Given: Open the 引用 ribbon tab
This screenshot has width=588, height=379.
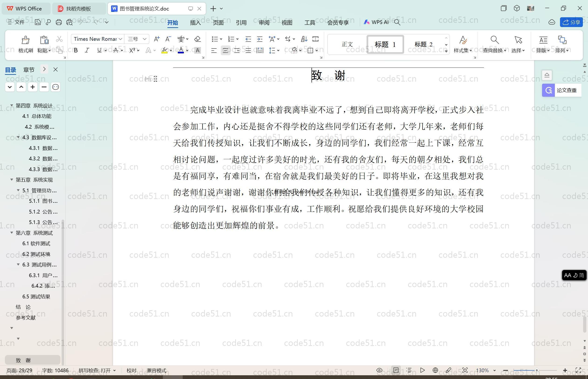Looking at the screenshot, I should (x=241, y=23).
